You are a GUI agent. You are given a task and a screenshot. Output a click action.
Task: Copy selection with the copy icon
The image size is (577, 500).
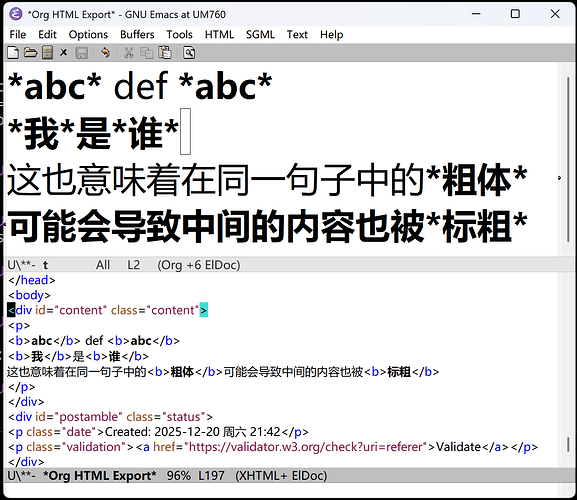click(147, 53)
